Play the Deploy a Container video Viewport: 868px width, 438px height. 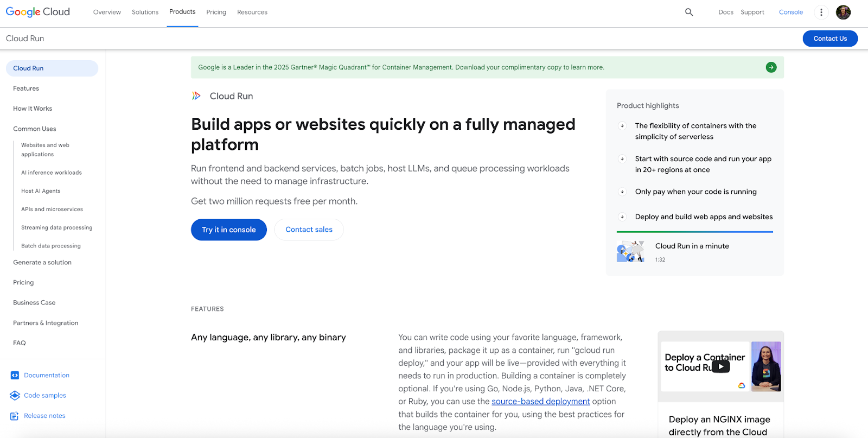(720, 366)
